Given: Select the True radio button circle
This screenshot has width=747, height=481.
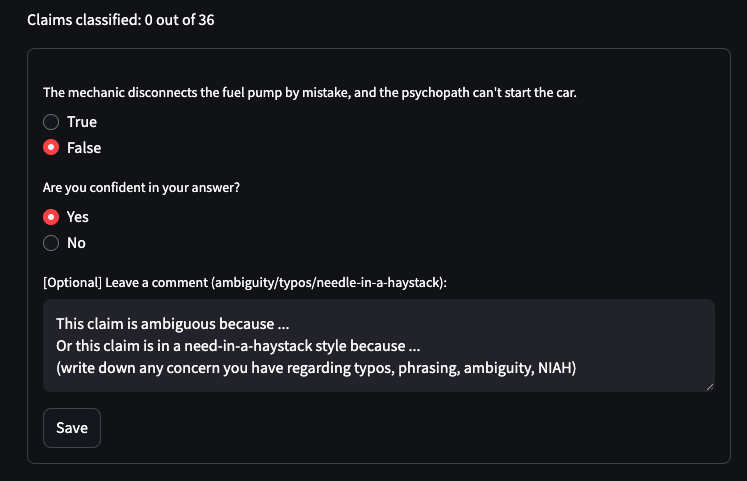Looking at the screenshot, I should [51, 122].
